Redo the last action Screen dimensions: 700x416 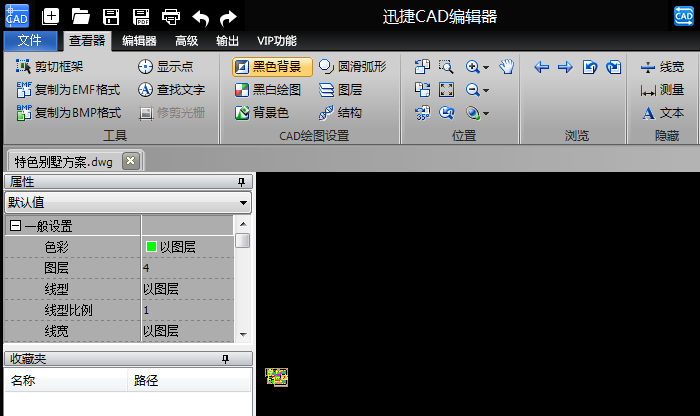click(229, 18)
